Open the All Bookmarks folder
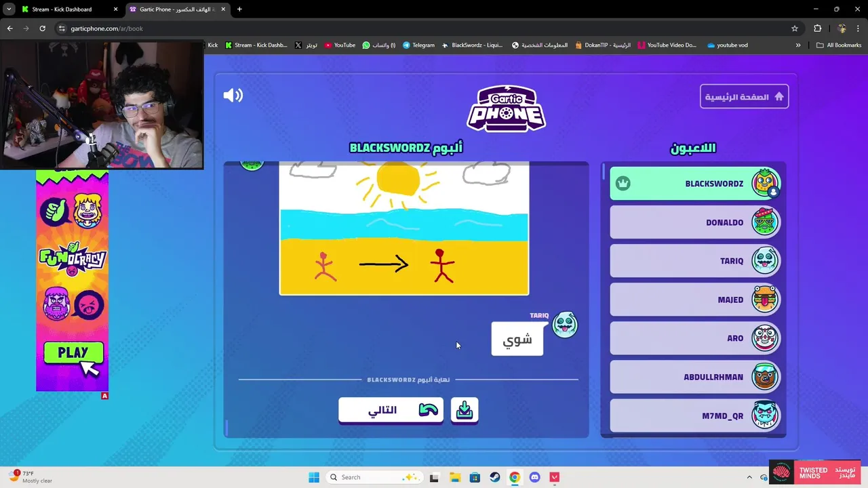The image size is (868, 488). (x=839, y=45)
